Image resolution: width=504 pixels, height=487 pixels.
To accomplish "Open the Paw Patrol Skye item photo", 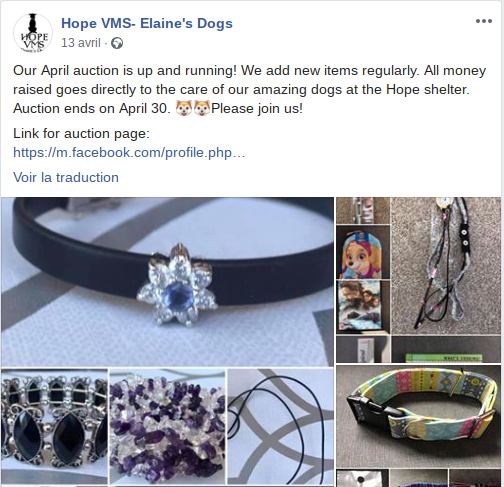I will click(363, 252).
